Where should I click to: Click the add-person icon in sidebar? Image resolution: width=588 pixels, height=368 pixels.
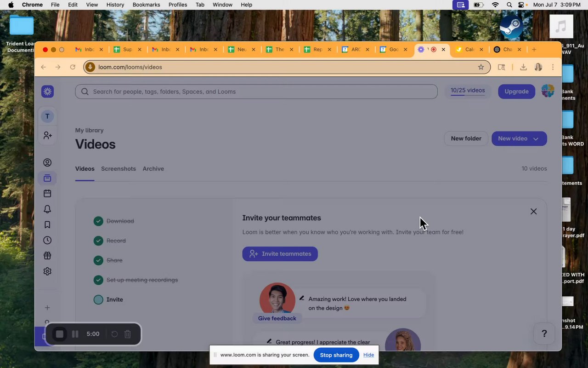click(47, 136)
